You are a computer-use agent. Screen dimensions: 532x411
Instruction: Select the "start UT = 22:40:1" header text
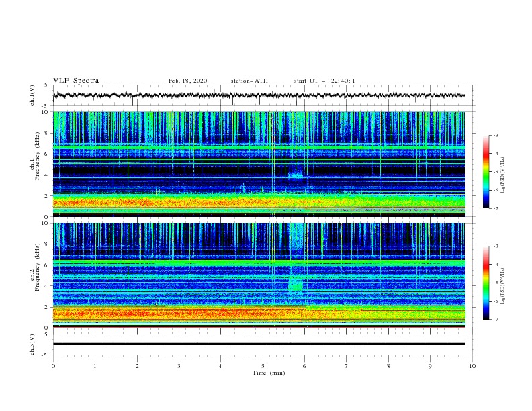point(324,81)
